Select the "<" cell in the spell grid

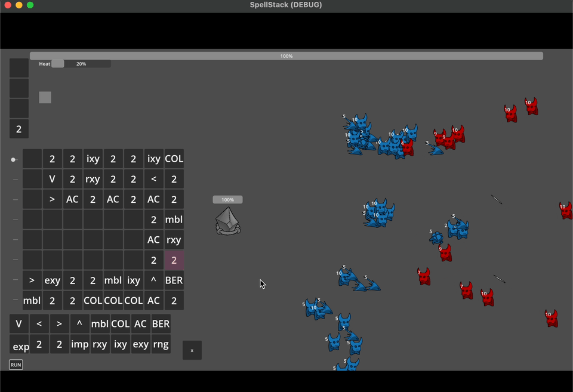click(x=153, y=179)
